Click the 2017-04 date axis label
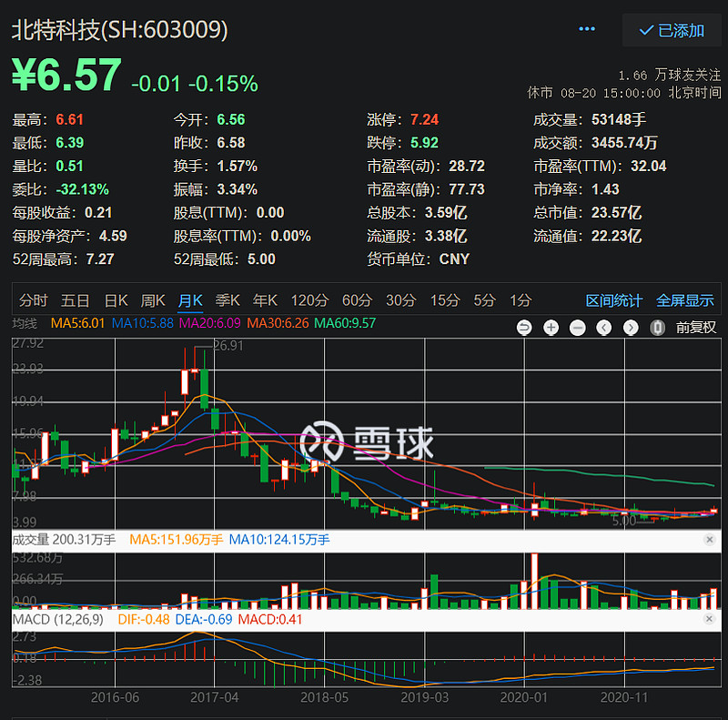The image size is (728, 720). click(214, 698)
